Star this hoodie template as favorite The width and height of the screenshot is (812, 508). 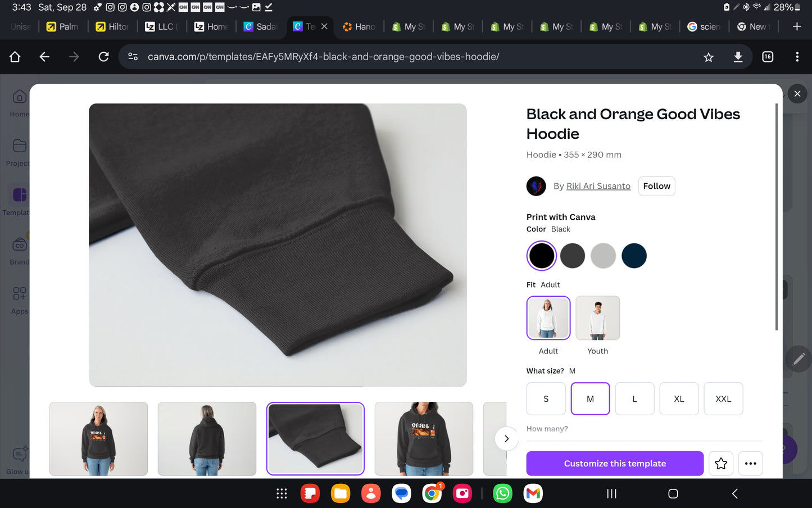[721, 464]
